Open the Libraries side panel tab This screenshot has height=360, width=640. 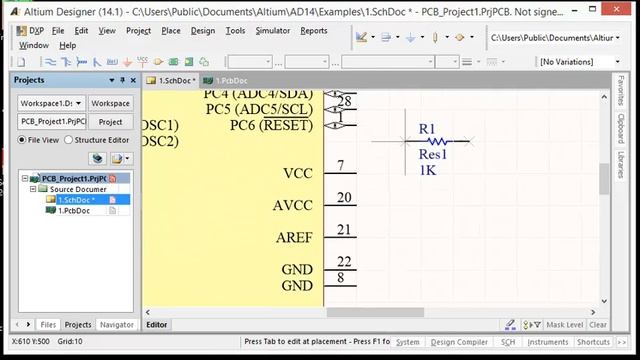coord(620,165)
